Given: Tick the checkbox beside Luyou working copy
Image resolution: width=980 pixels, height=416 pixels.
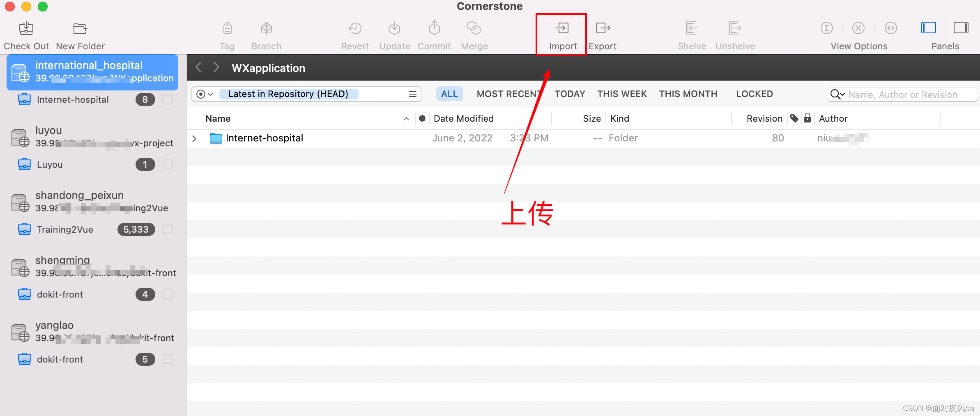Looking at the screenshot, I should tap(168, 164).
